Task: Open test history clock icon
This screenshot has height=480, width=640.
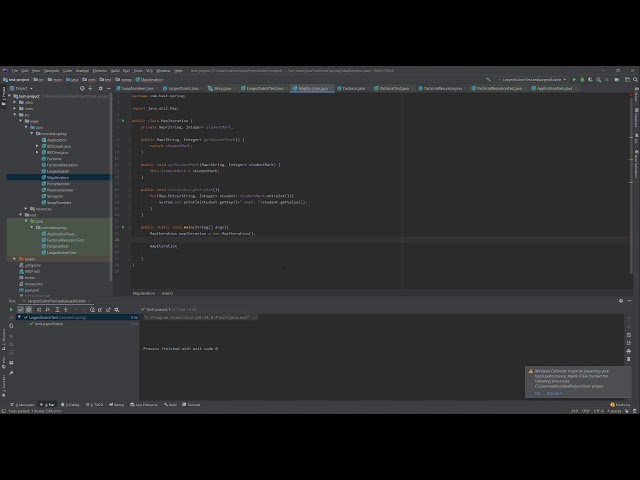Action: 92,309
